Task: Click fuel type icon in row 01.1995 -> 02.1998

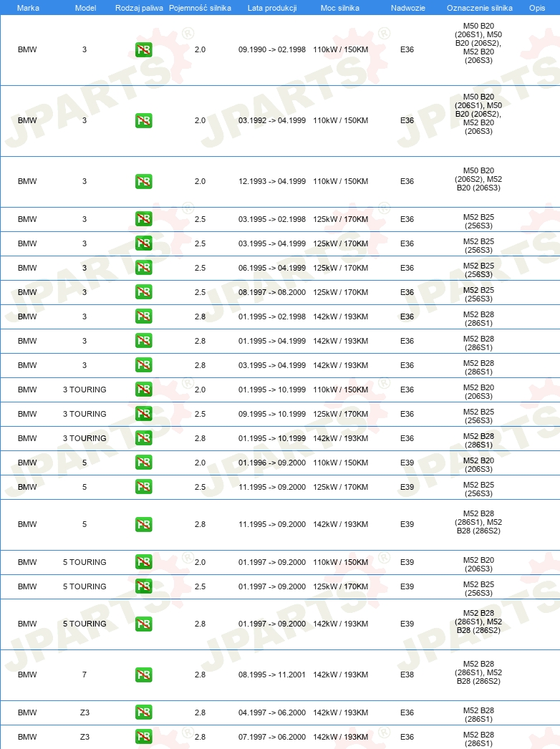Action: click(x=144, y=316)
